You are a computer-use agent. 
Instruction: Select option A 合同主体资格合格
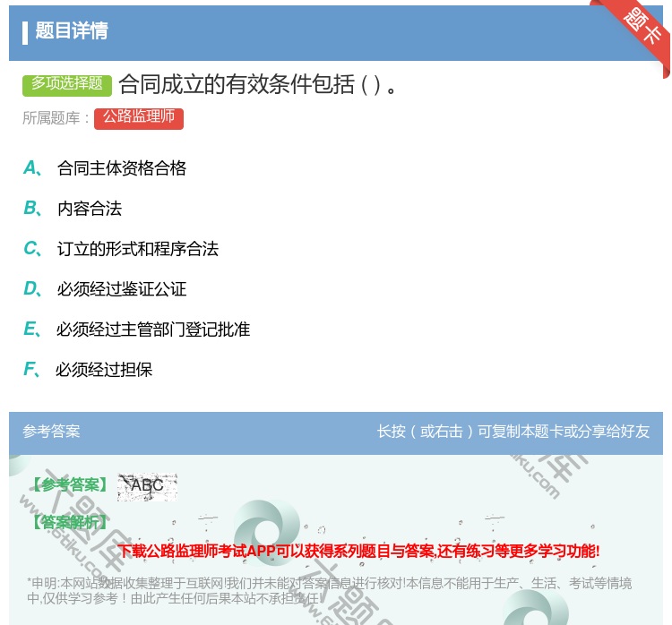[105, 168]
